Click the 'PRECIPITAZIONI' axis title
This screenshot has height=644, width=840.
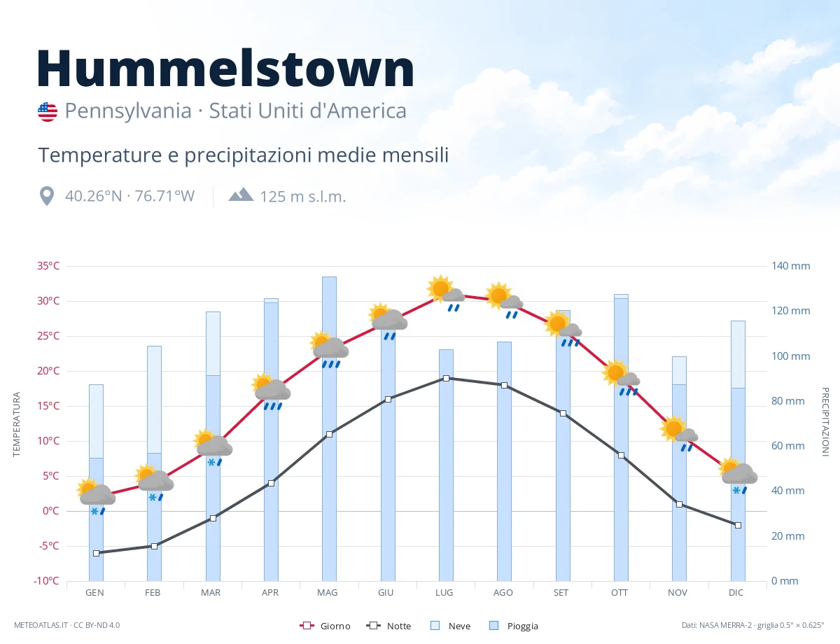click(x=825, y=421)
